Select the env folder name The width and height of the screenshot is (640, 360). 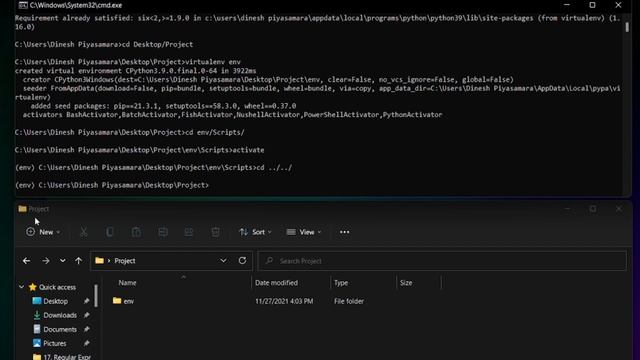[x=129, y=301]
